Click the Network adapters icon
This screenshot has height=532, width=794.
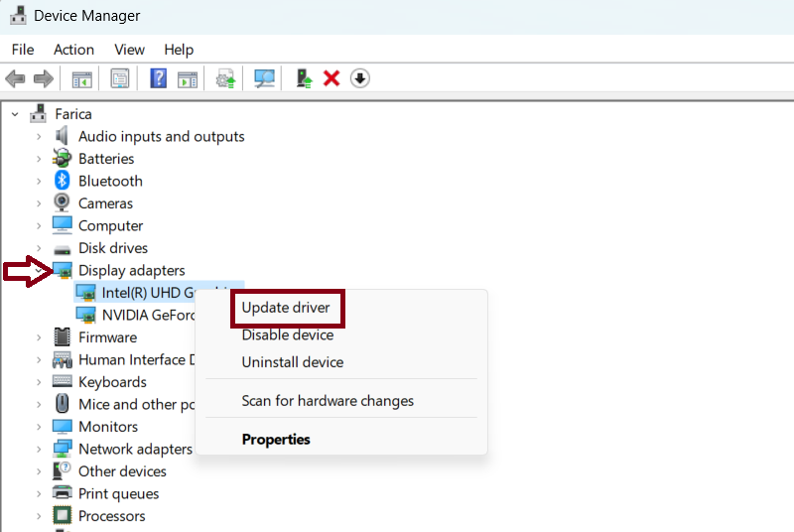point(62,449)
